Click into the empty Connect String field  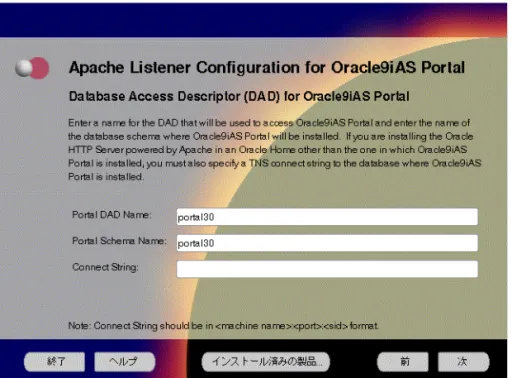pyautogui.click(x=327, y=269)
